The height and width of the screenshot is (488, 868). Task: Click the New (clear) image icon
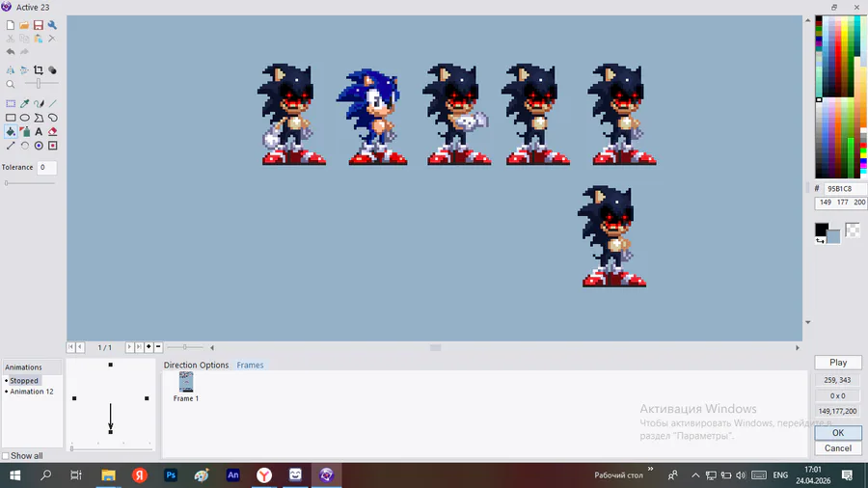coord(11,25)
